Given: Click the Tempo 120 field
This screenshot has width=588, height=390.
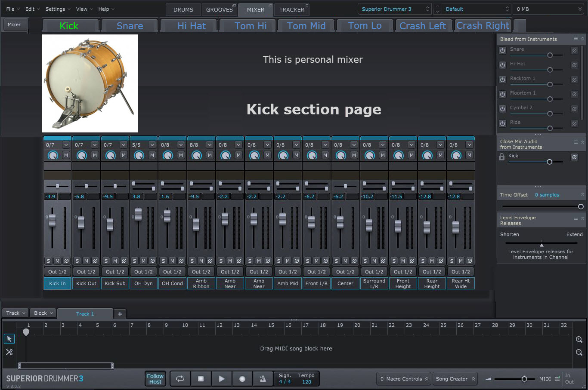Looking at the screenshot, I should click(306, 379).
